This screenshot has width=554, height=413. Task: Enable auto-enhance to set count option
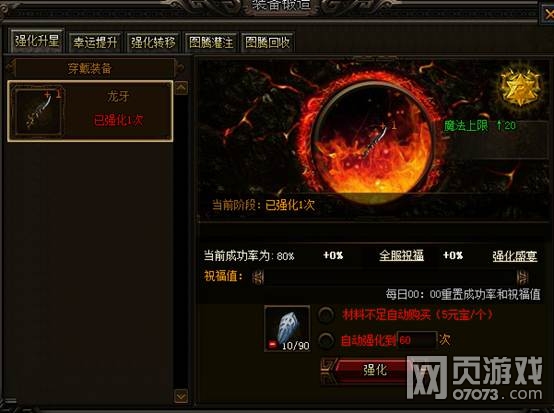tap(326, 340)
